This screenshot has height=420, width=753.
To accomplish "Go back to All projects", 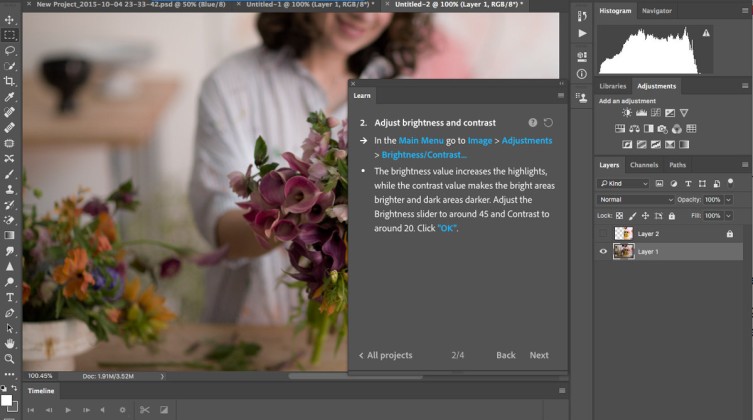I will click(386, 355).
